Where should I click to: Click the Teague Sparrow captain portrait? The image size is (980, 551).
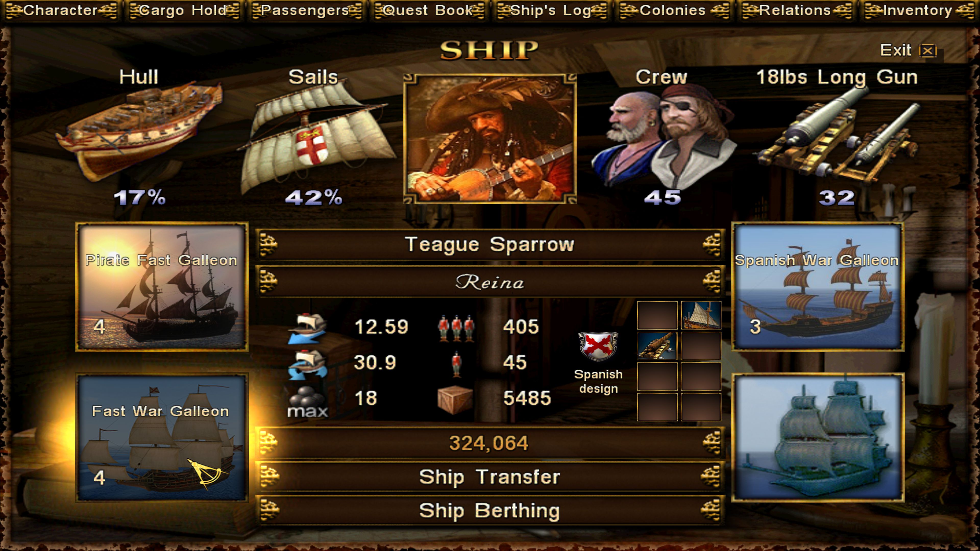tap(490, 139)
